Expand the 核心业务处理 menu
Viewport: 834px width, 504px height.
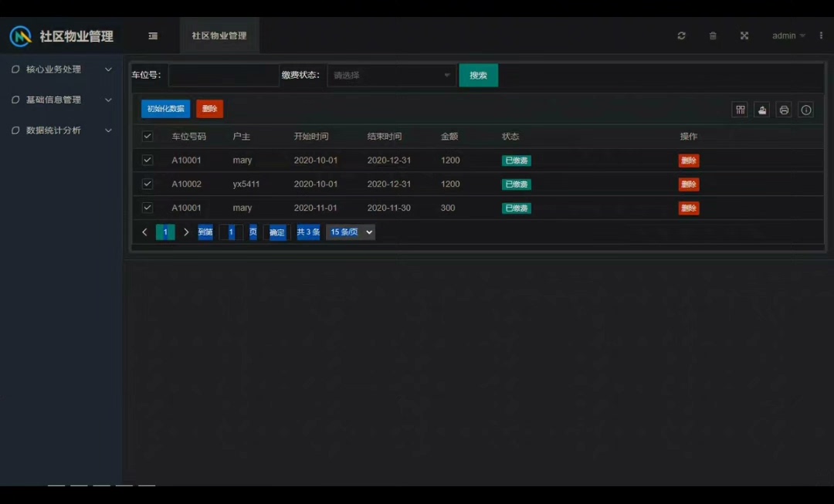tap(61, 69)
